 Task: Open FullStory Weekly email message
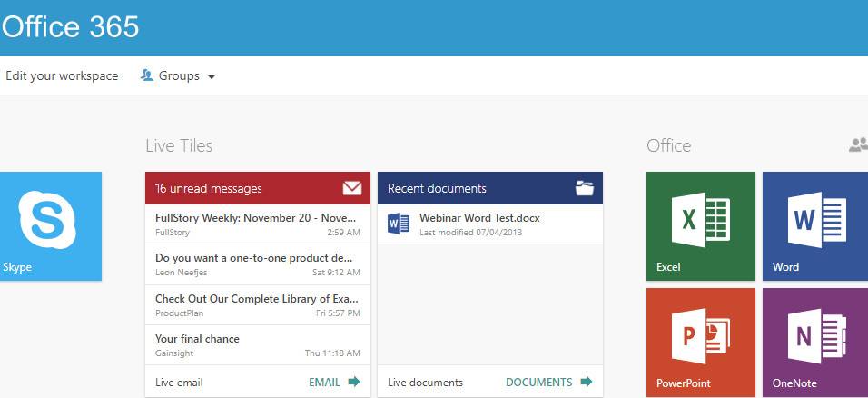point(257,224)
